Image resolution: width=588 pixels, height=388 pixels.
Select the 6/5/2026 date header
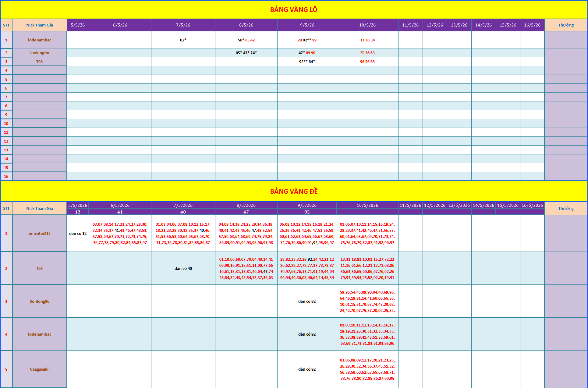(120, 205)
